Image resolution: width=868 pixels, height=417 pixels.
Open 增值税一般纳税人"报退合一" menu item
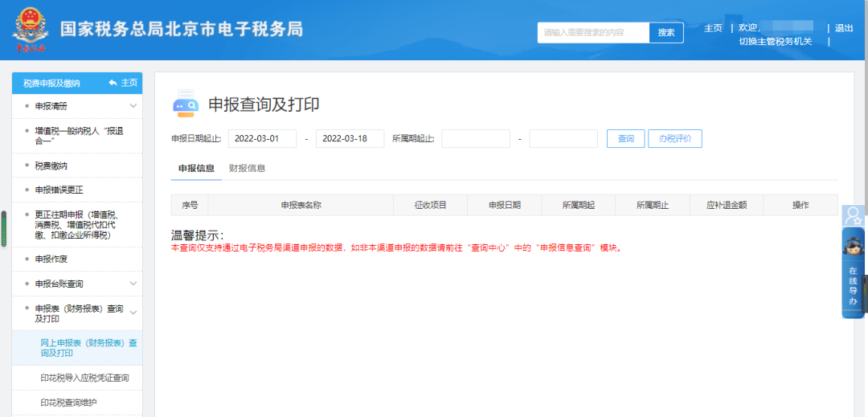77,136
